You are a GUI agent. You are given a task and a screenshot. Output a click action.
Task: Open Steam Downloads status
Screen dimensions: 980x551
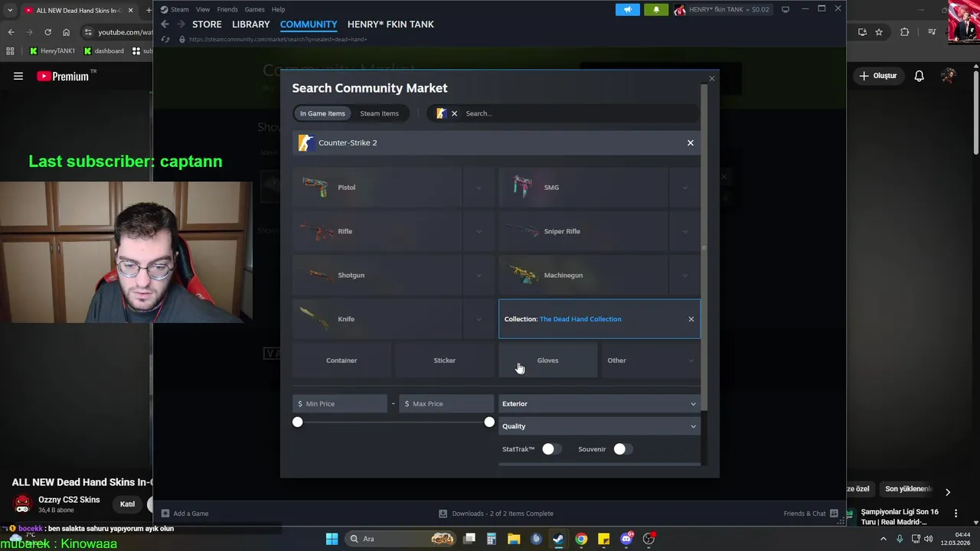coord(496,514)
